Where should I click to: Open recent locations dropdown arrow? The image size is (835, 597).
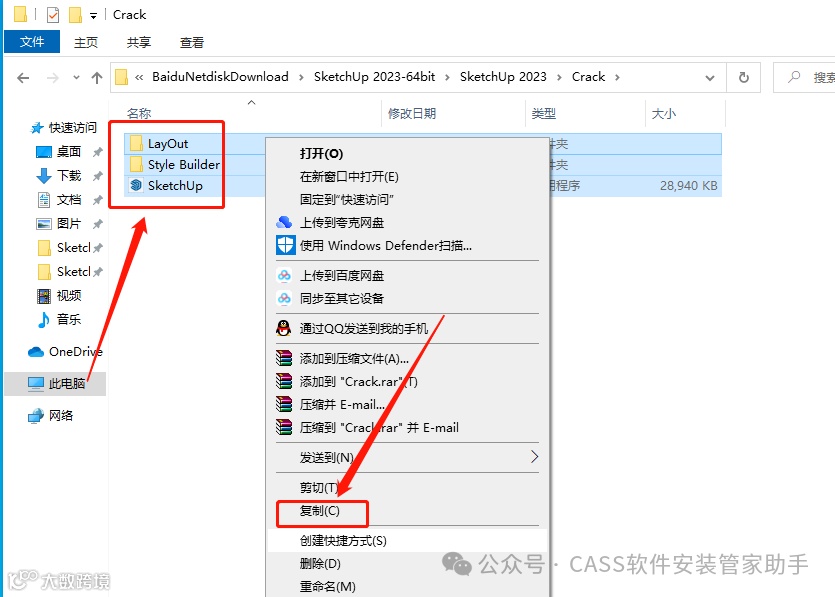(76, 78)
